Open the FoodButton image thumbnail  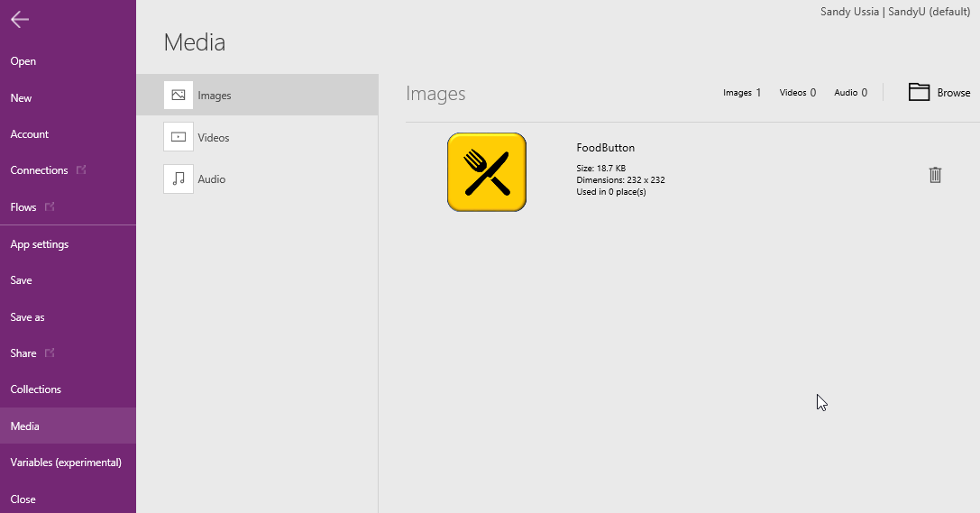tap(487, 172)
